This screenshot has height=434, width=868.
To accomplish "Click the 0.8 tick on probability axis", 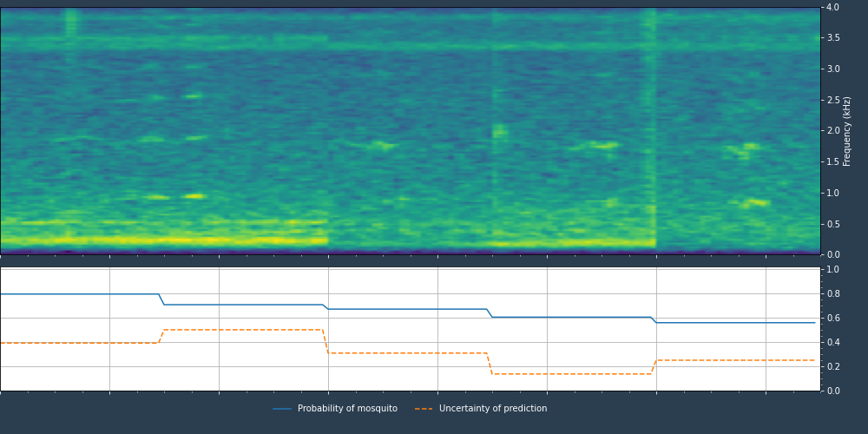I will [x=832, y=294].
